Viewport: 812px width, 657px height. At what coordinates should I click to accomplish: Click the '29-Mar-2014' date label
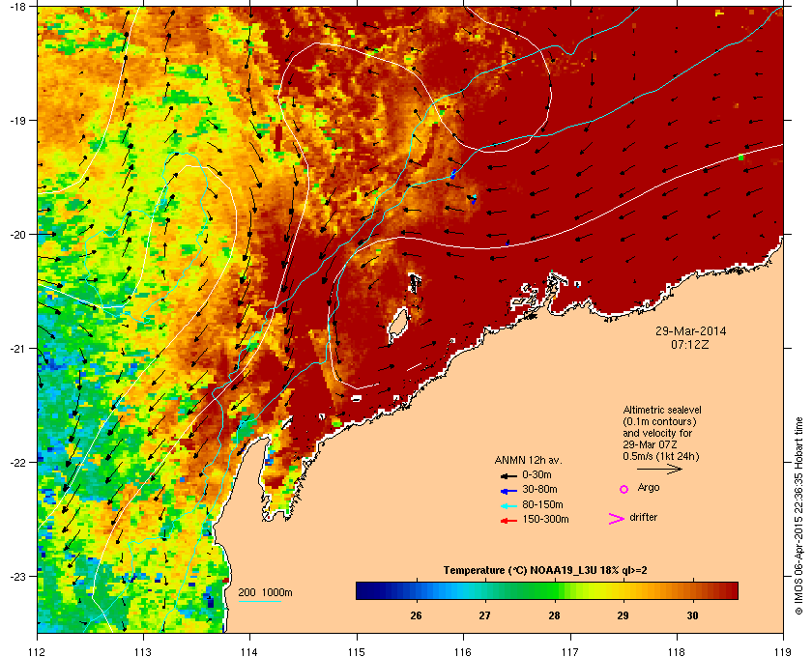coord(690,330)
